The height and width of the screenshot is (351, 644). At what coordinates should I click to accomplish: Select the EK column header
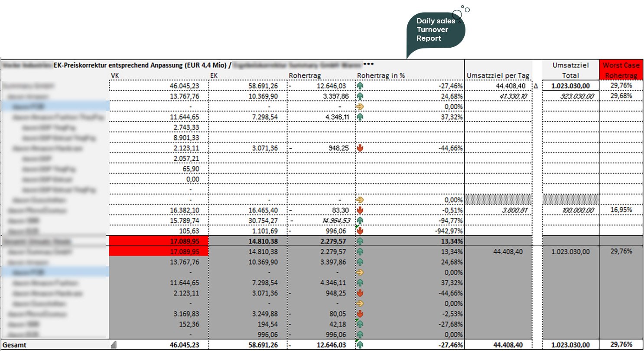point(215,76)
